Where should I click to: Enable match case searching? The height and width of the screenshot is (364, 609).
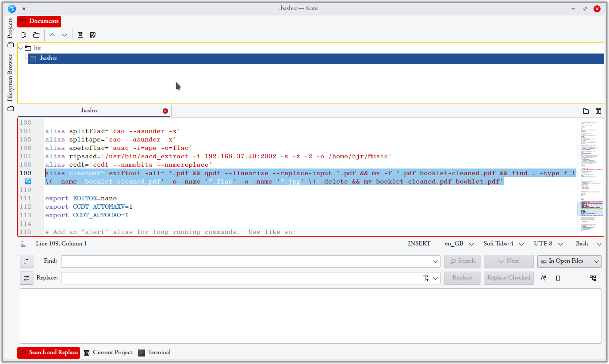pos(543,278)
